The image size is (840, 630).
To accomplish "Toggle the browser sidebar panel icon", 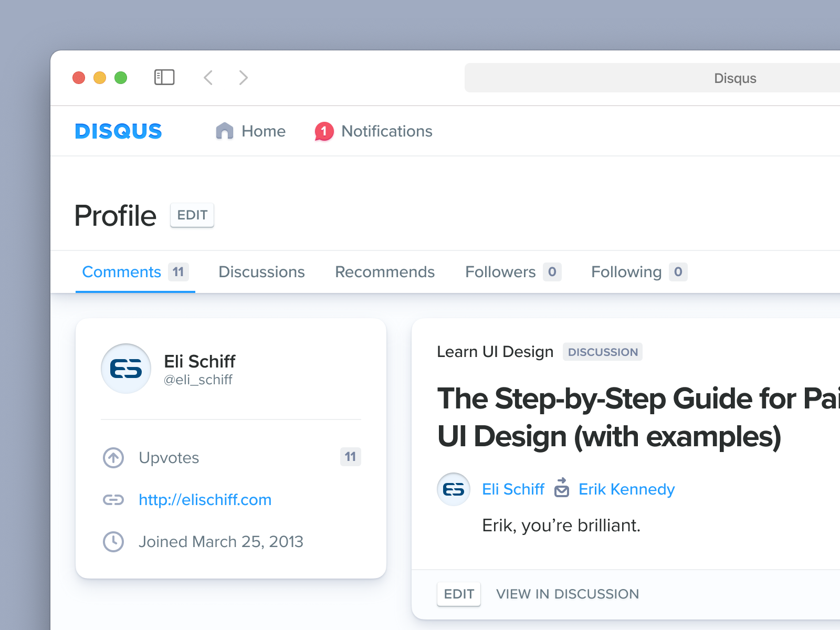I will 164,77.
